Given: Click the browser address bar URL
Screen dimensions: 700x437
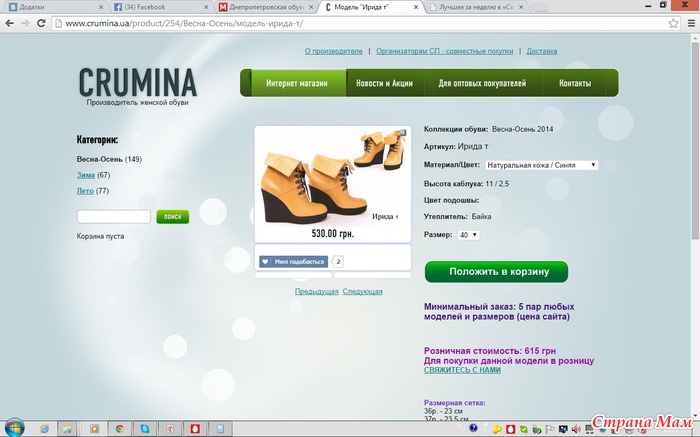Looking at the screenshot, I should click(x=184, y=24).
